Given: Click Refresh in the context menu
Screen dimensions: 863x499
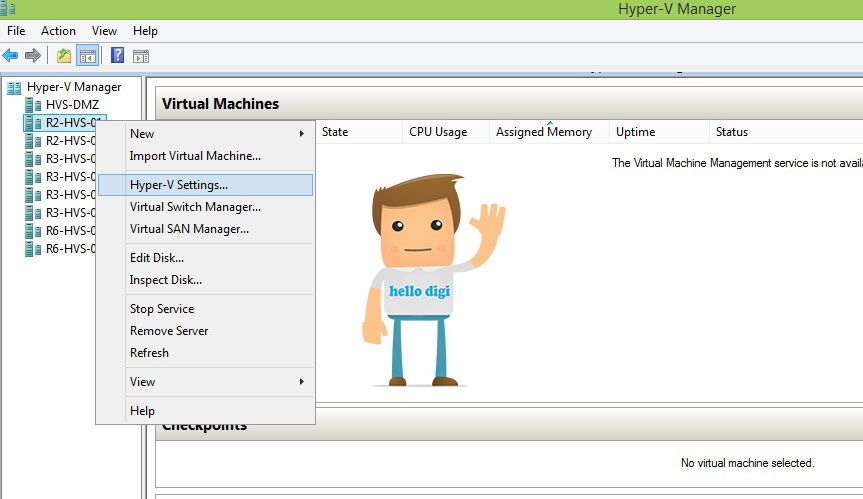Looking at the screenshot, I should click(205, 353).
